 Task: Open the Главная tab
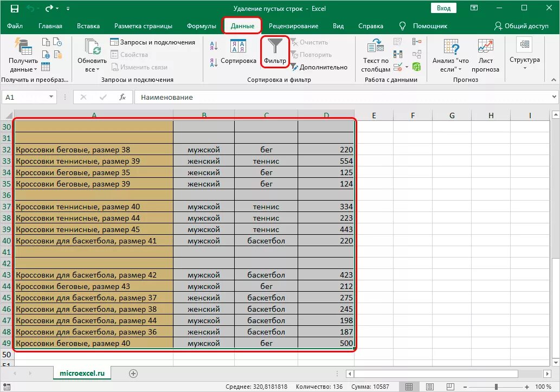50,26
